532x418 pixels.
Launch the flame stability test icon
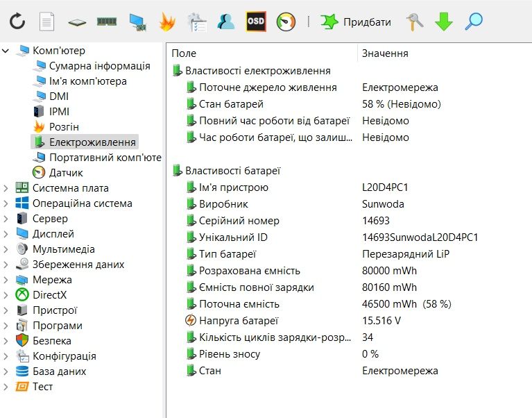click(167, 22)
